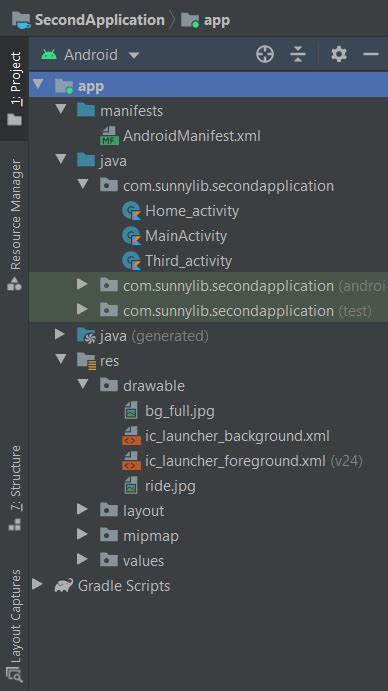Click the Kotlin class icon beside Home_activity

point(131,211)
